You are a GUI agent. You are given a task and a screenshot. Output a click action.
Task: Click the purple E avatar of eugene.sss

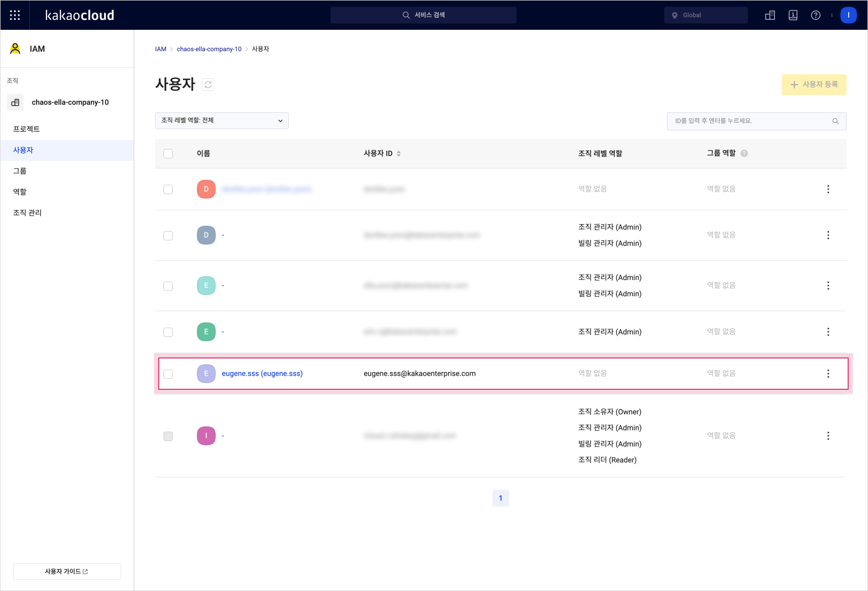click(x=206, y=374)
